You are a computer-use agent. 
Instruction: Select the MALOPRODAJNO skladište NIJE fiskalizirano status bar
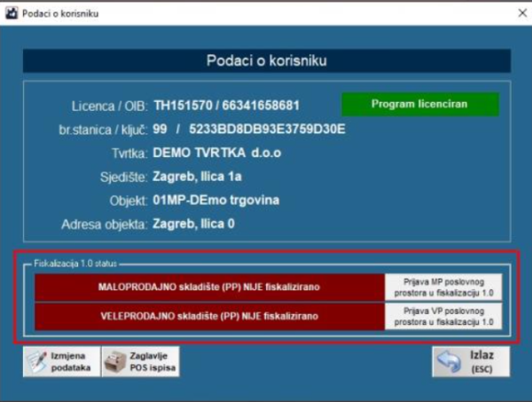pyautogui.click(x=209, y=288)
